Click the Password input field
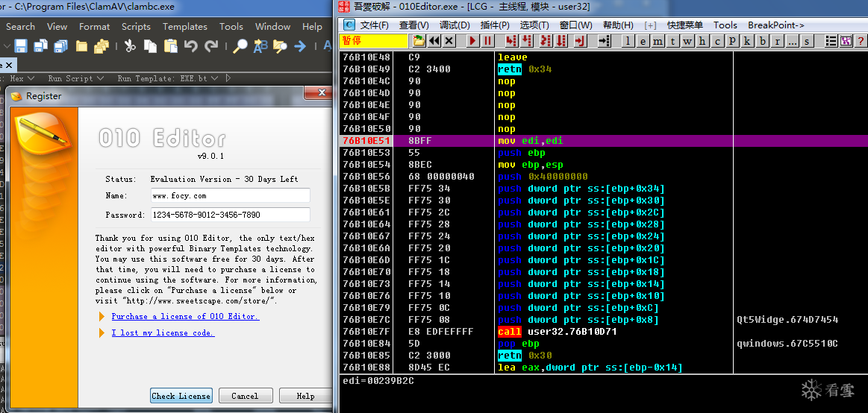The width and height of the screenshot is (868, 413). [231, 215]
